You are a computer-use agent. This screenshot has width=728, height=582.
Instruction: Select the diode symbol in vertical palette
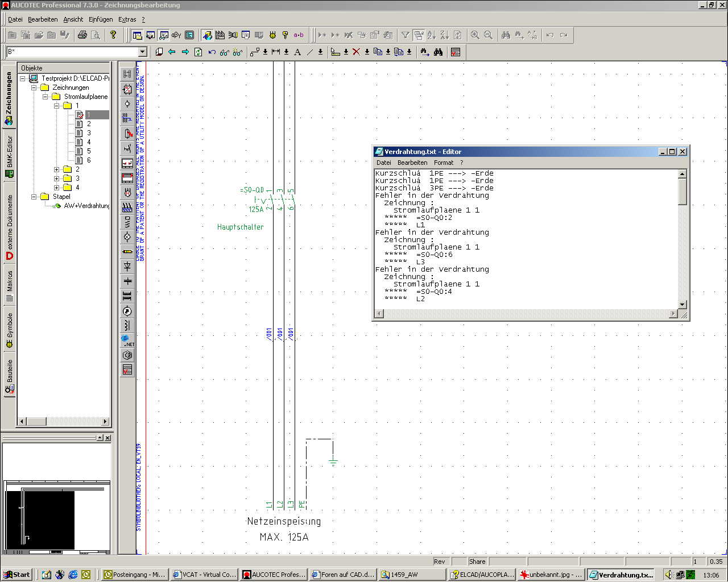click(x=127, y=267)
